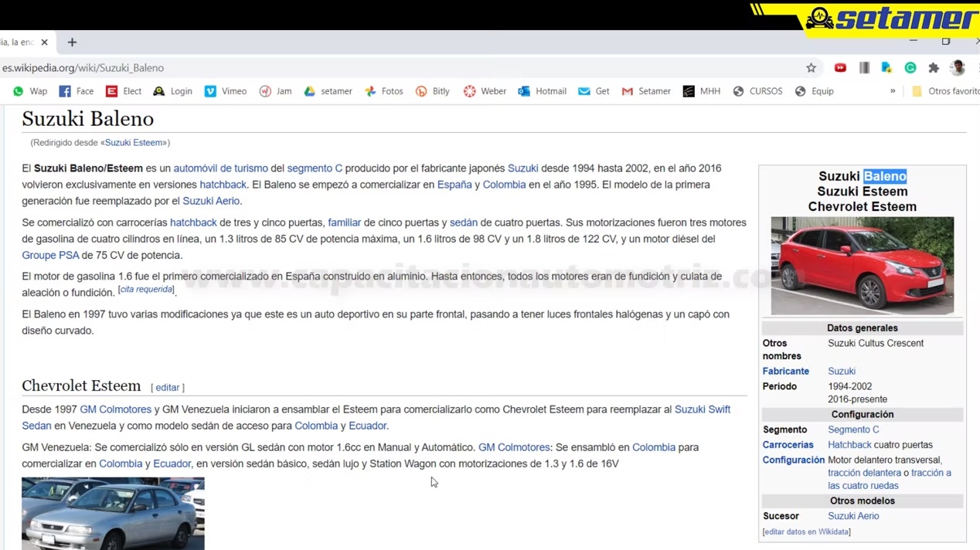Click the cita requerida note
Image resolution: width=980 pixels, height=550 pixels.
[x=146, y=290]
